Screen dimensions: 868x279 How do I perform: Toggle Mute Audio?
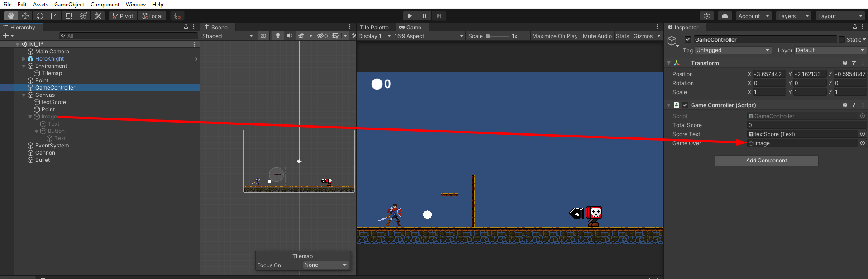click(597, 36)
